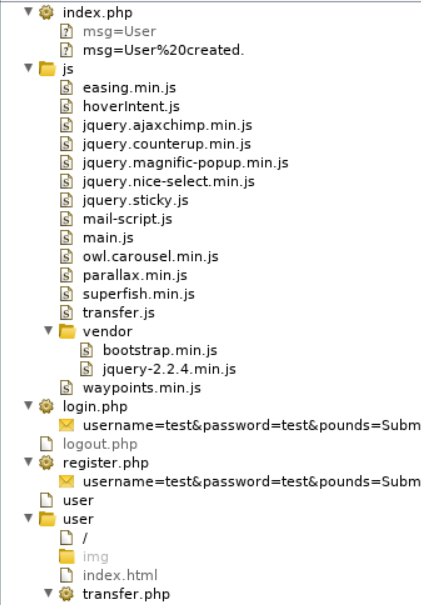Click the query icon beside msg=User%20created.
The image size is (421, 605).
coord(66,50)
